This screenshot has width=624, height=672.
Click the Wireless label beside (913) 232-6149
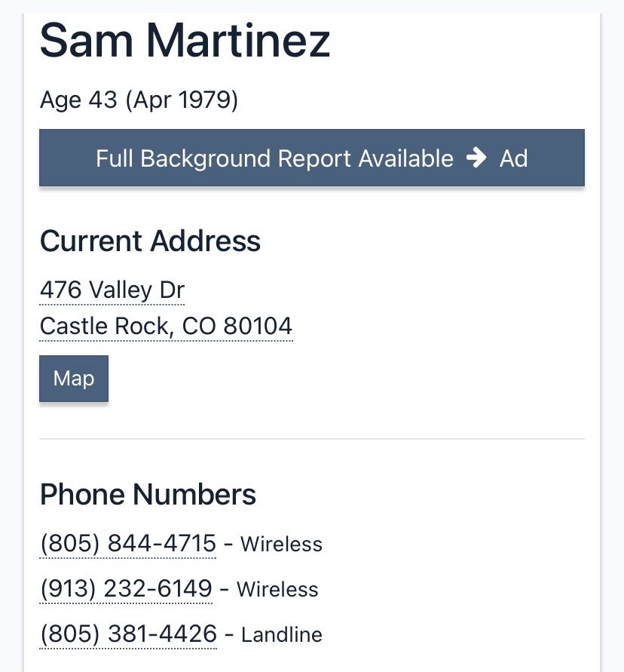click(x=277, y=589)
